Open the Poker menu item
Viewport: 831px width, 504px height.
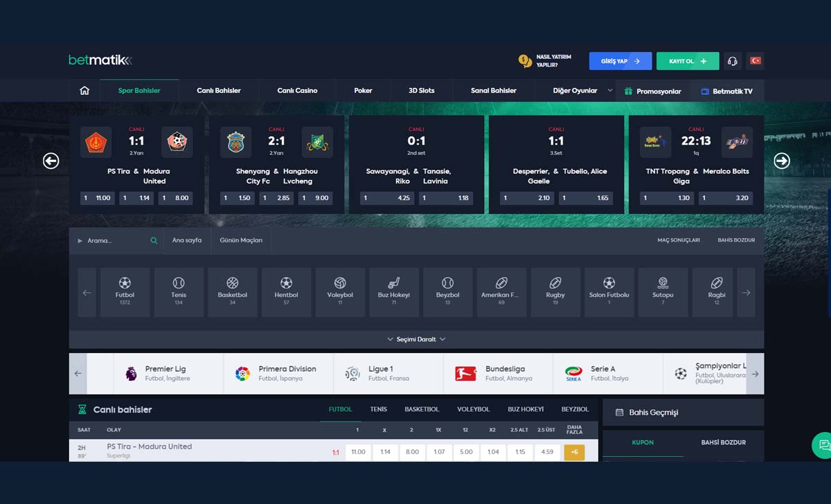click(363, 91)
